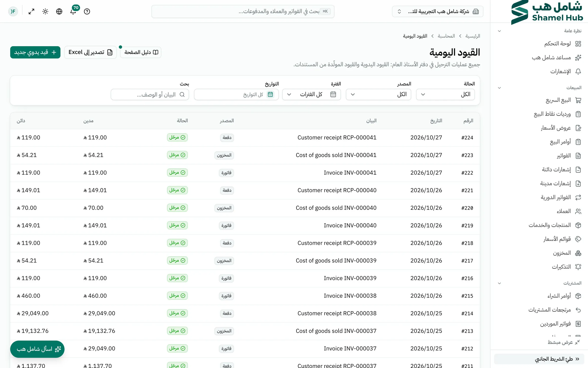Open the notifications bell with 70 badge
Screen dimensions: 588x368
tap(73, 11)
